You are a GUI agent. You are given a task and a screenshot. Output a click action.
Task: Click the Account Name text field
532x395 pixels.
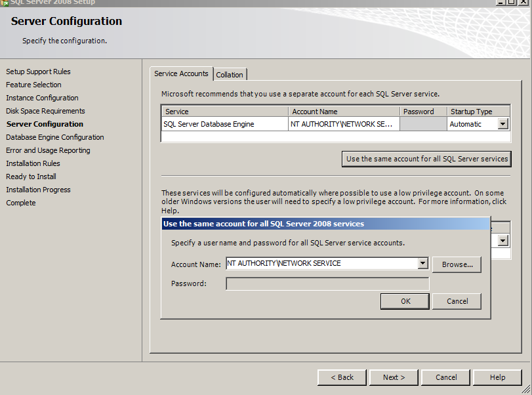click(321, 264)
